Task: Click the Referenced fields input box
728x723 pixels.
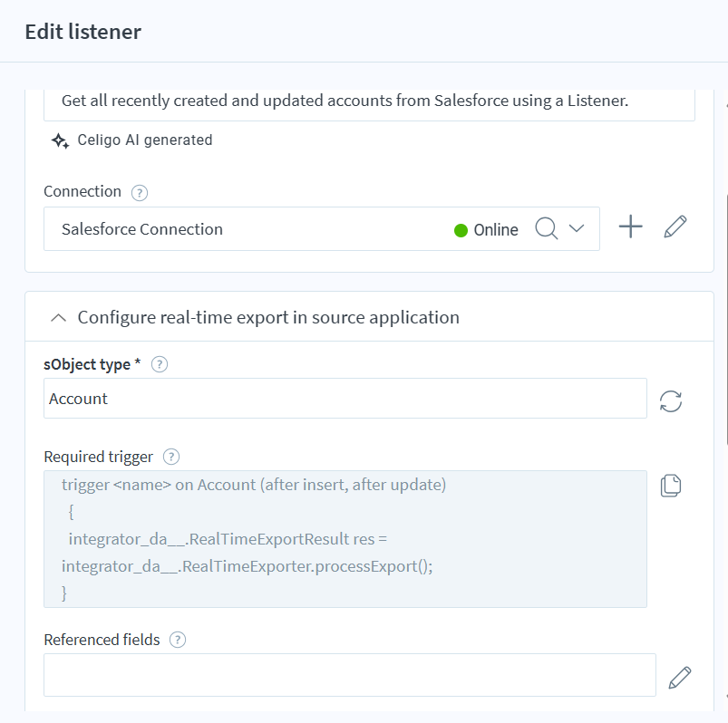Action: 349,675
